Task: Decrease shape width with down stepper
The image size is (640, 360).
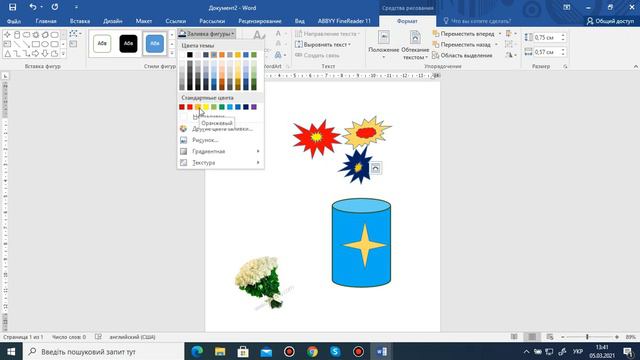Action: (563, 54)
